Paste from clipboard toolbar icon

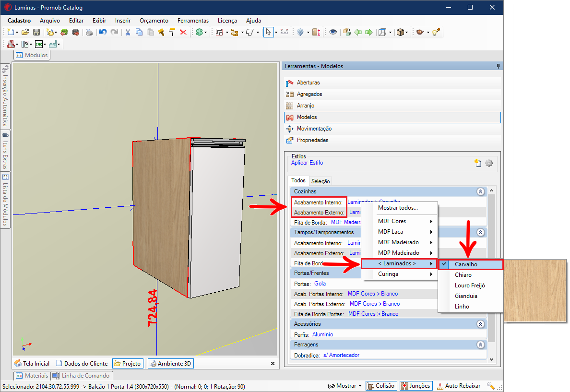point(150,32)
